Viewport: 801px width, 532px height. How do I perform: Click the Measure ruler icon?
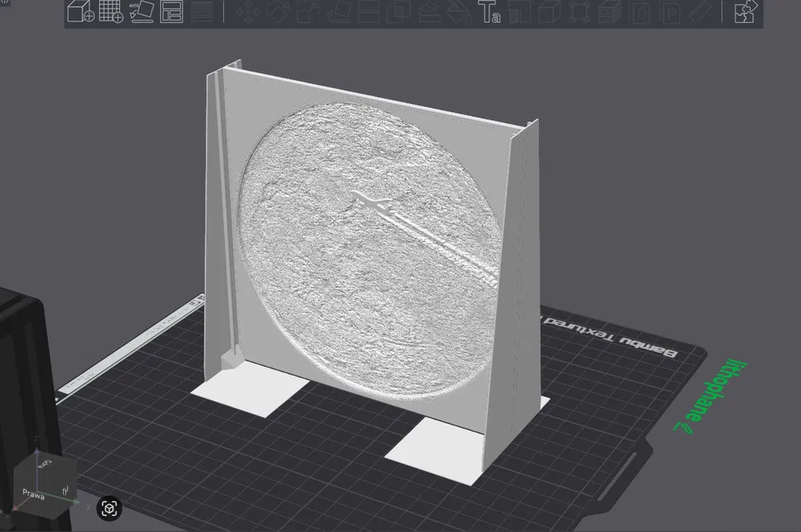pyautogui.click(x=700, y=12)
